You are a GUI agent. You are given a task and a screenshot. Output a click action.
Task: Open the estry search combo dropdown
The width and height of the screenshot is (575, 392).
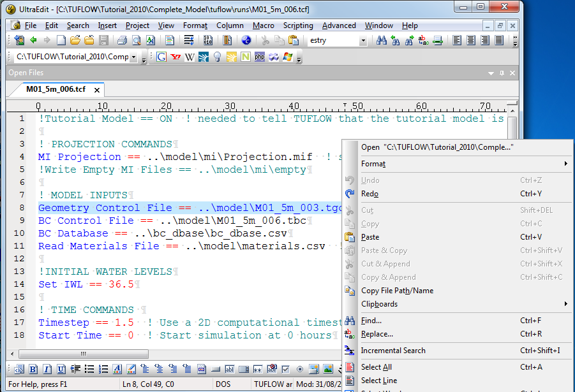tap(363, 41)
